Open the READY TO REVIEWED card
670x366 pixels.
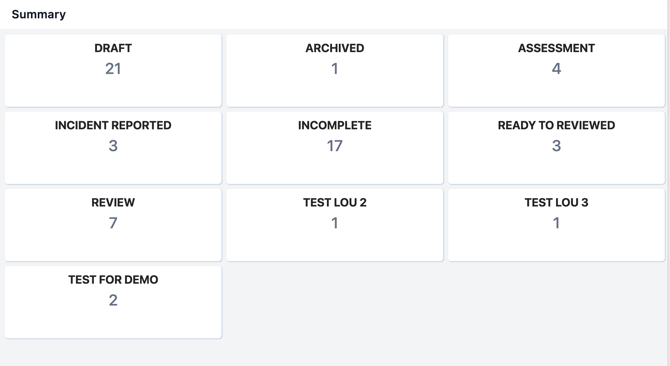(556, 148)
